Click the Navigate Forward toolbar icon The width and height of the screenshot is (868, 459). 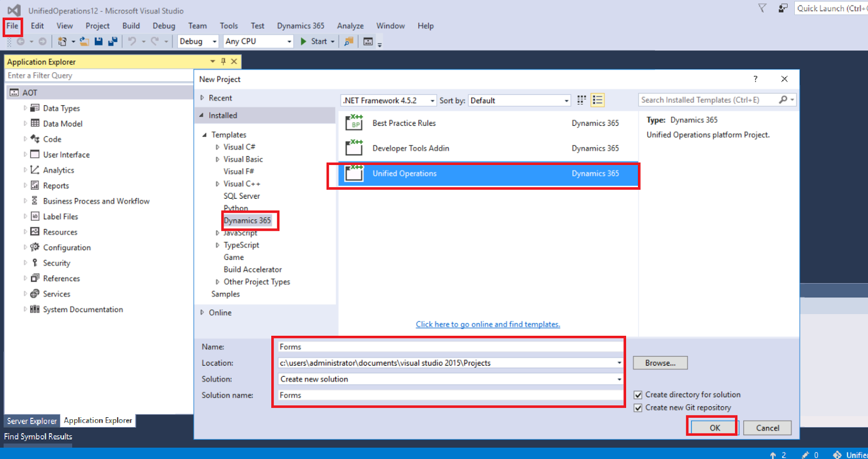(x=42, y=41)
